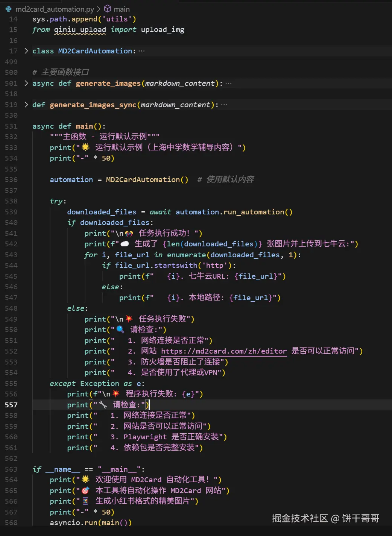Click line number 563 in the gutter
This screenshot has height=536, width=392.
[11, 469]
